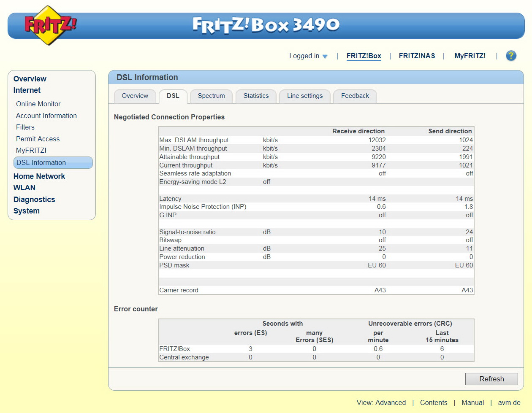Open Filters in the sidebar
The height and width of the screenshot is (413, 532).
click(x=25, y=127)
